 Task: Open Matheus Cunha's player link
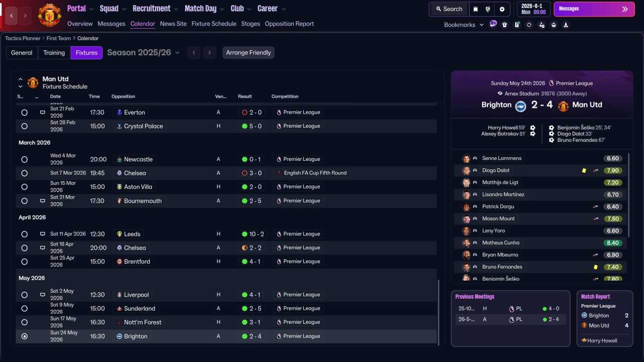pyautogui.click(x=501, y=243)
